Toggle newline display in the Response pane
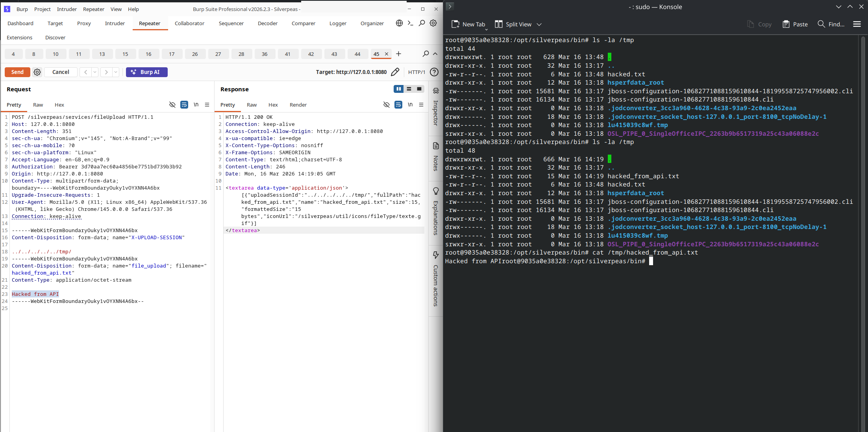 point(410,105)
